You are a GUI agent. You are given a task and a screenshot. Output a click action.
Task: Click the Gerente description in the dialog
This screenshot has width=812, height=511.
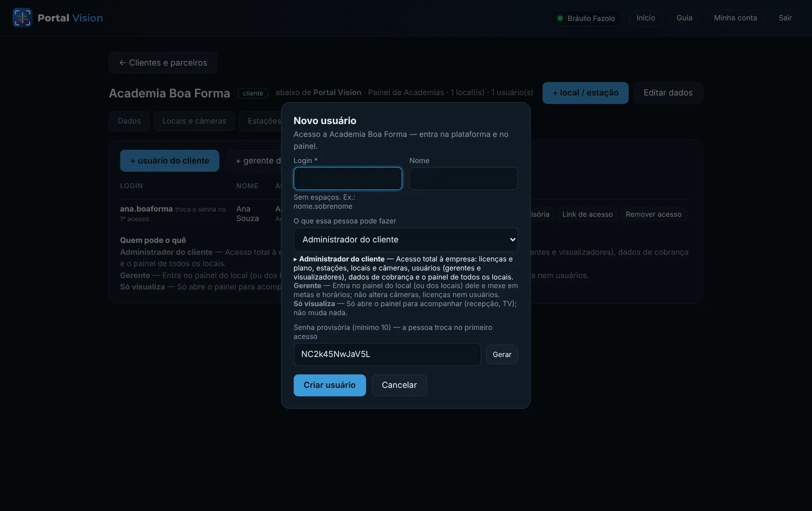pos(405,290)
